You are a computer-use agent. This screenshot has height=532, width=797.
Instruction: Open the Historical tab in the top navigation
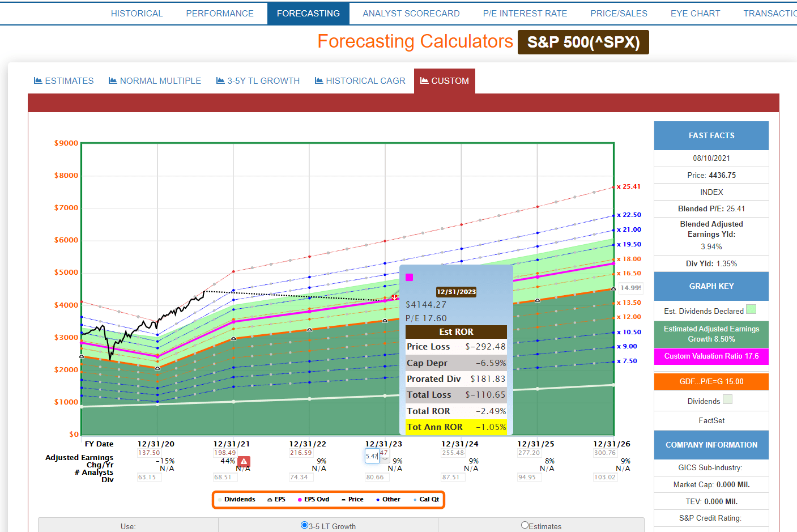coord(137,14)
